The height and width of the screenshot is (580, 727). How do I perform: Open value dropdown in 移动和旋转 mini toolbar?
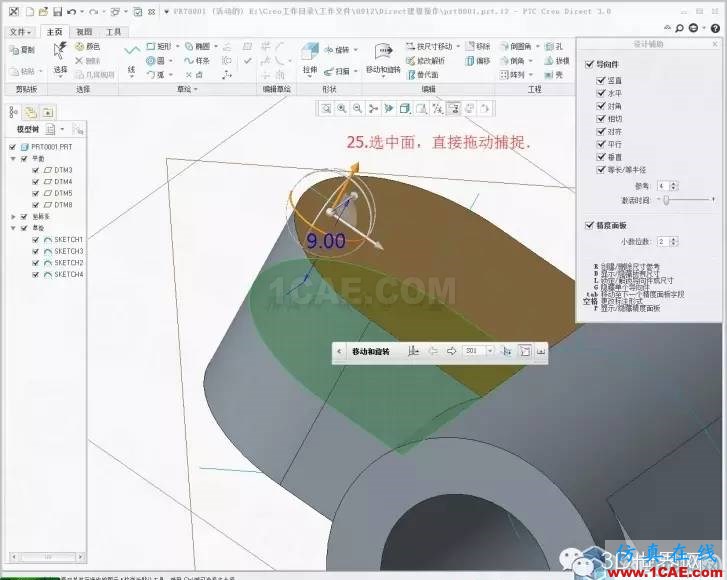(x=490, y=351)
